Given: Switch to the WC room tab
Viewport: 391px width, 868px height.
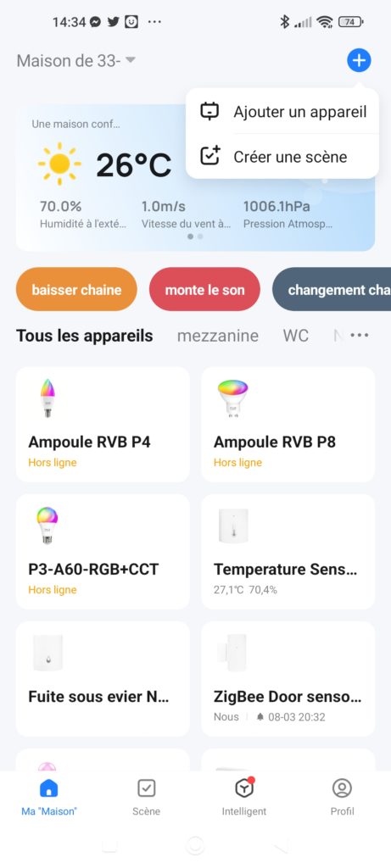Looking at the screenshot, I should 296,336.
